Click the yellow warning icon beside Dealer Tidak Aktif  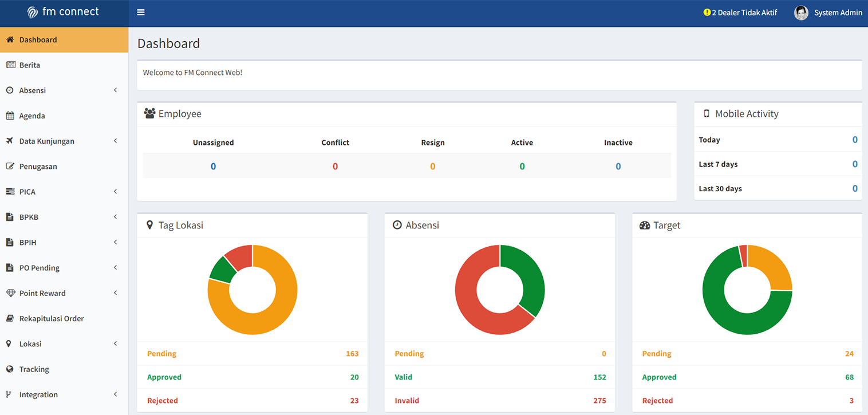pos(707,13)
